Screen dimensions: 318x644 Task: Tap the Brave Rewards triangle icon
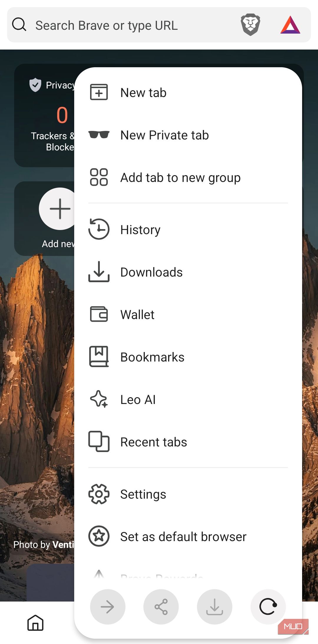[x=290, y=25]
